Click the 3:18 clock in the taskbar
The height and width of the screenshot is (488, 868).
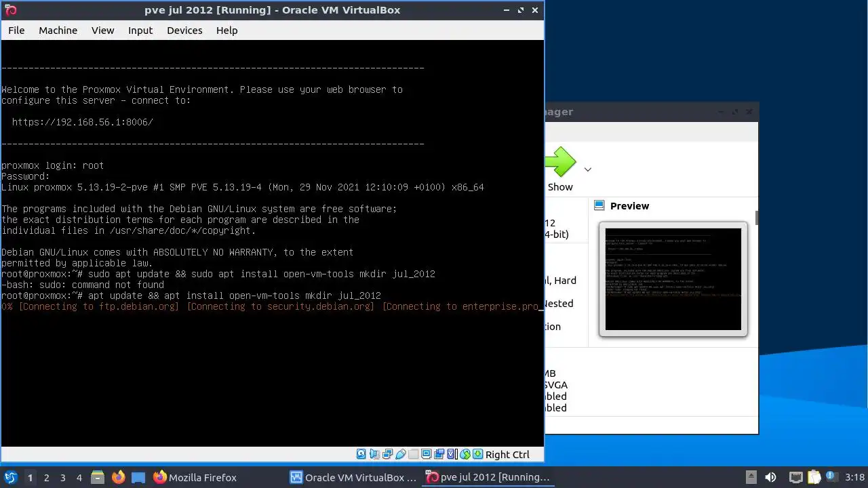click(855, 477)
